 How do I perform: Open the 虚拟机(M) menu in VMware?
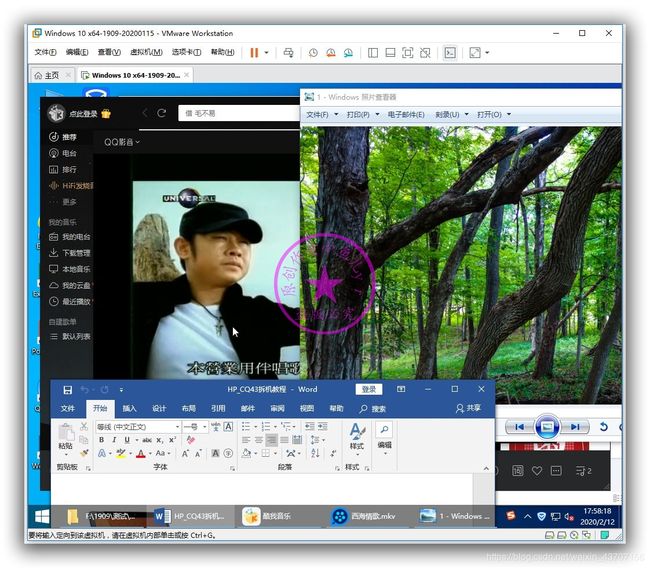tap(146, 52)
